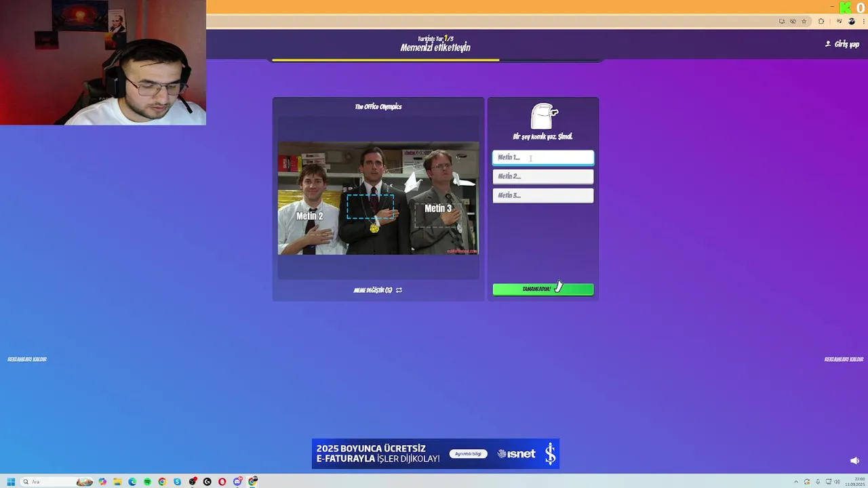Select the Metin 3 input box
The image size is (868, 488).
click(543, 195)
